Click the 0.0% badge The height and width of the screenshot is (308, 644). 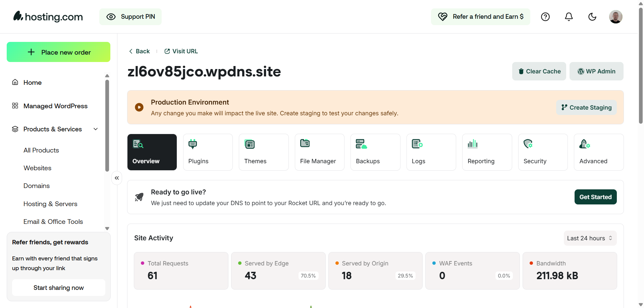[504, 276]
